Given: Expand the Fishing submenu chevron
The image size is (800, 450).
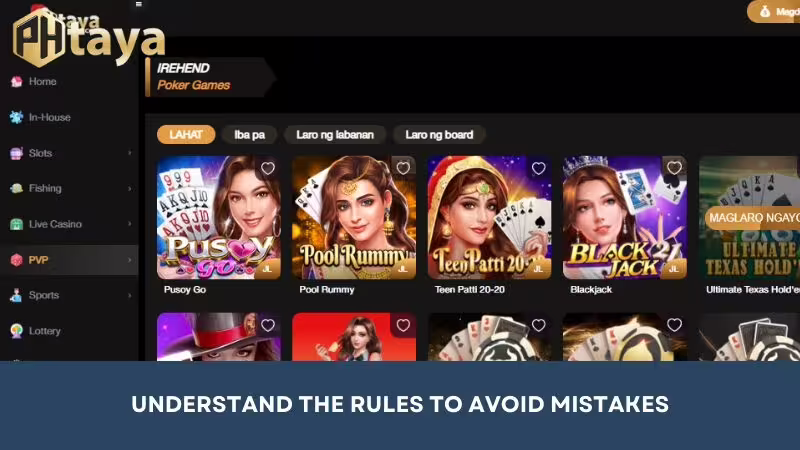Looking at the screenshot, I should [130, 188].
